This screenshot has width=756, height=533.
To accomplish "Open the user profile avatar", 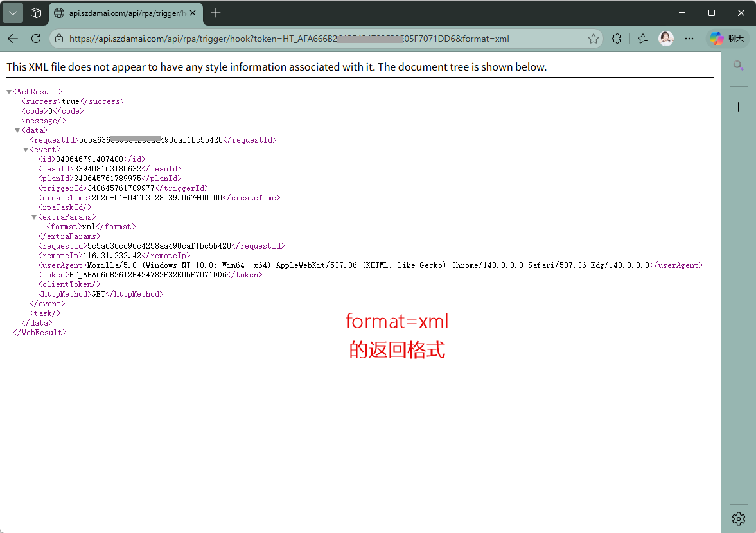I will [666, 39].
